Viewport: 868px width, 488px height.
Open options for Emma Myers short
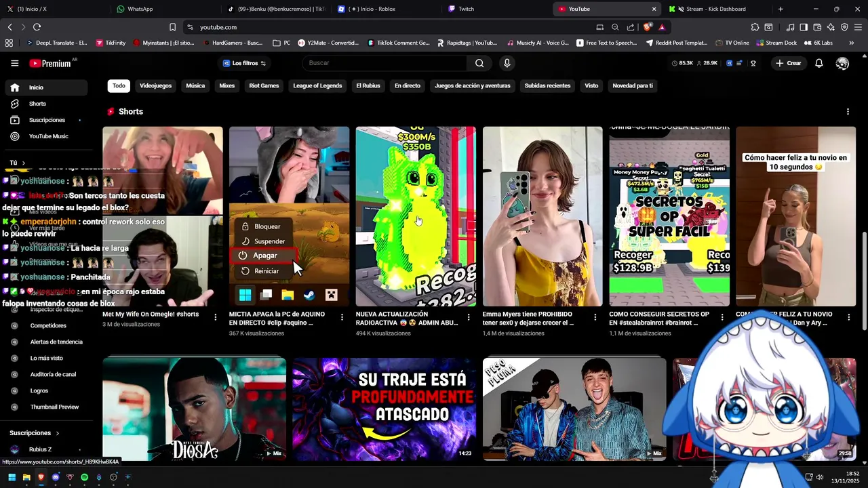(x=595, y=317)
